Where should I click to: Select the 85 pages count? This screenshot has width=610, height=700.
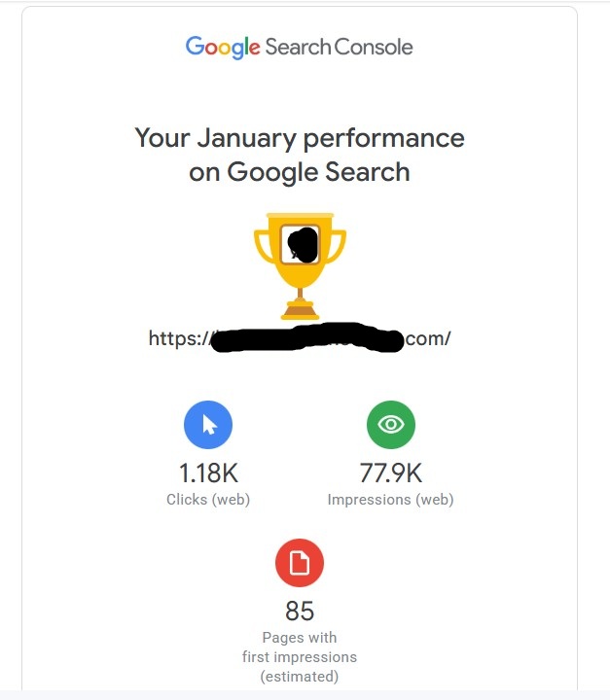click(x=300, y=611)
